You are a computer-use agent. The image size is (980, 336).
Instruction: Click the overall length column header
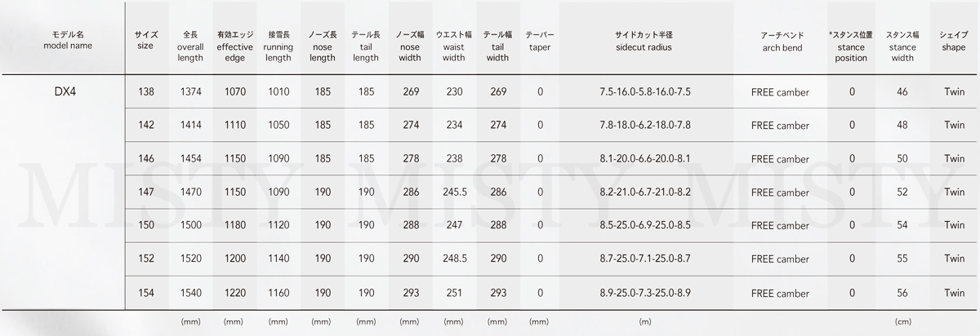coord(190,46)
